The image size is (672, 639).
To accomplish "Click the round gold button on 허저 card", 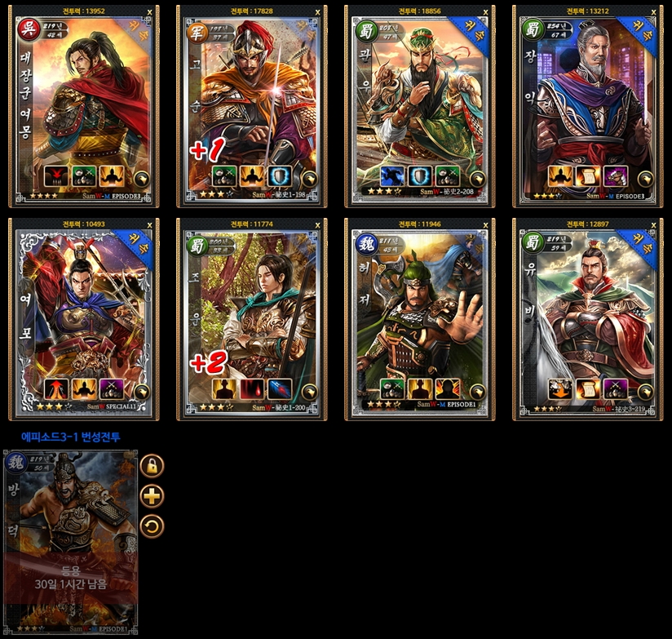I will (x=478, y=391).
